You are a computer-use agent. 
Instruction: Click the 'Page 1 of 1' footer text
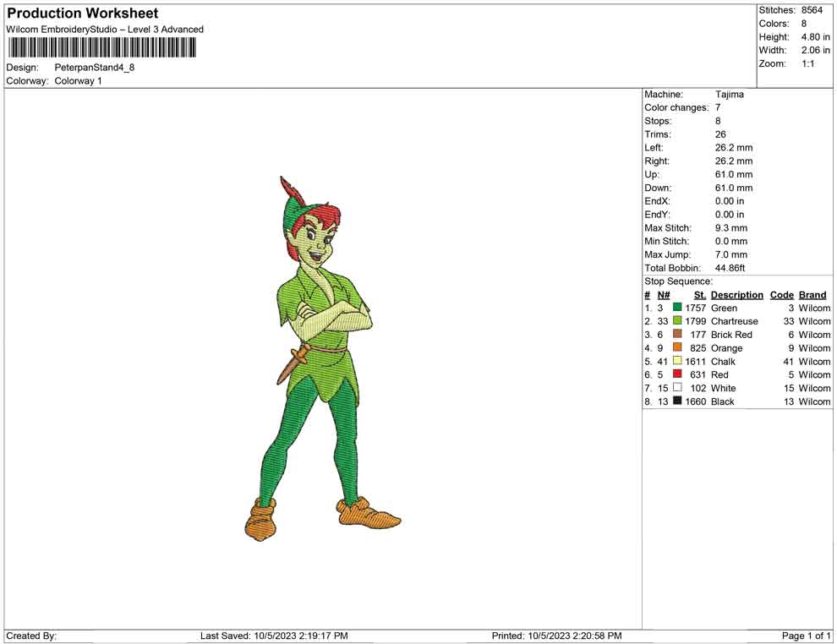tap(806, 636)
